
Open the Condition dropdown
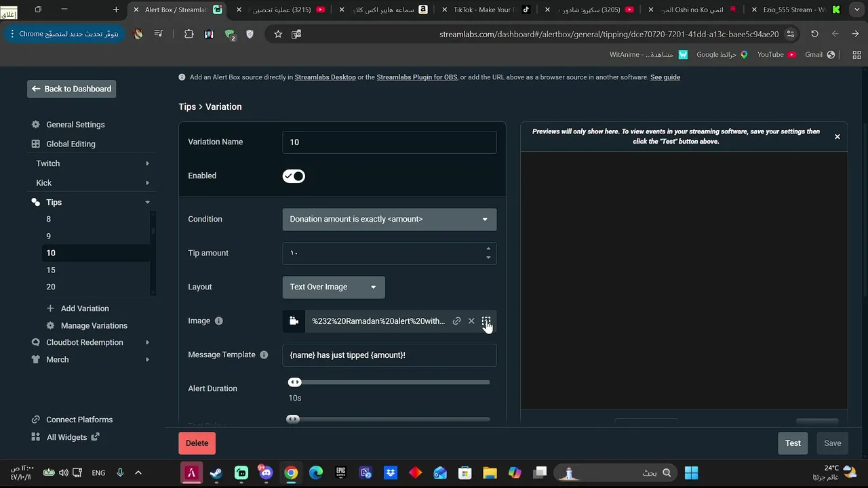pyautogui.click(x=389, y=220)
